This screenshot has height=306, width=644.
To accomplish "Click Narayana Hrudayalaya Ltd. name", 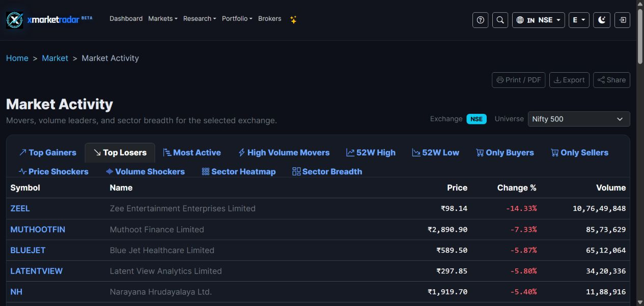I will coord(161,292).
